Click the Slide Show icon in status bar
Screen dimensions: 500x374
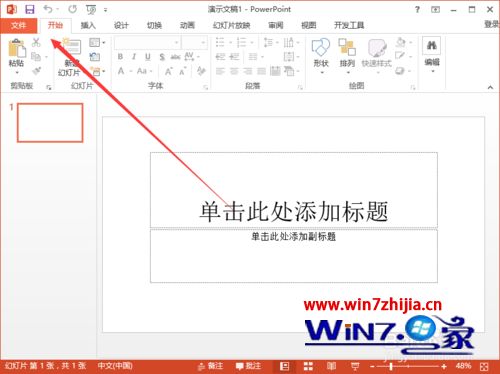point(355,366)
